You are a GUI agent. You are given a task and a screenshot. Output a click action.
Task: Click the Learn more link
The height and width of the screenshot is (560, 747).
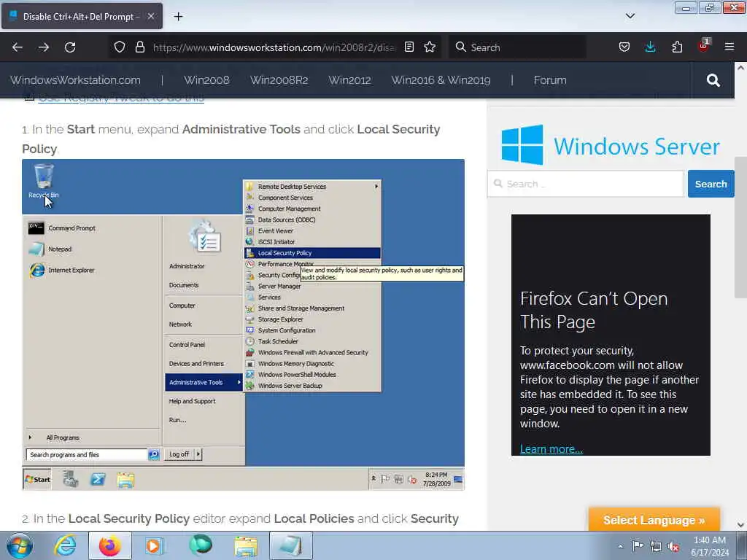coord(551,449)
